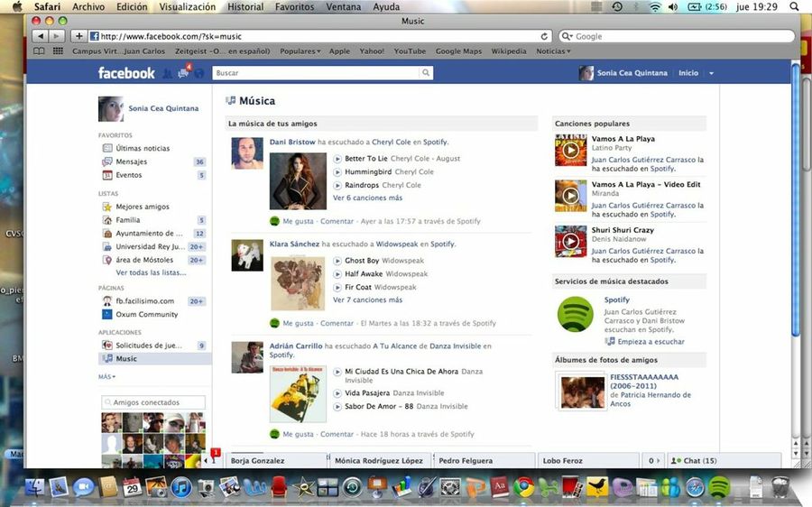Viewport: 812px width, 507px height.
Task: Click the Facebook Buscar search field
Action: click(316, 73)
